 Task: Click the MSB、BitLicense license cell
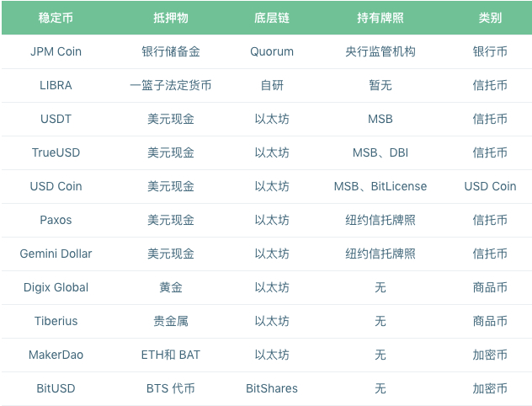pyautogui.click(x=380, y=186)
